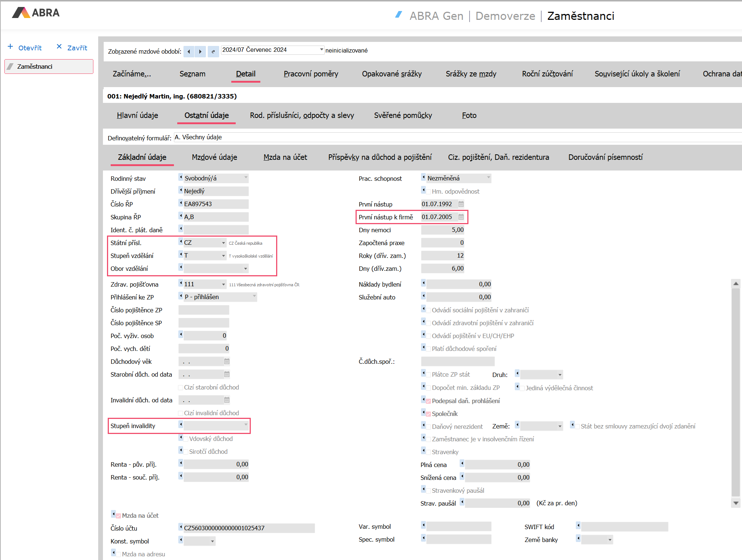Toggle Podepsal daň. prohlášení checkbox
Image resolution: width=742 pixels, height=560 pixels.
428,401
